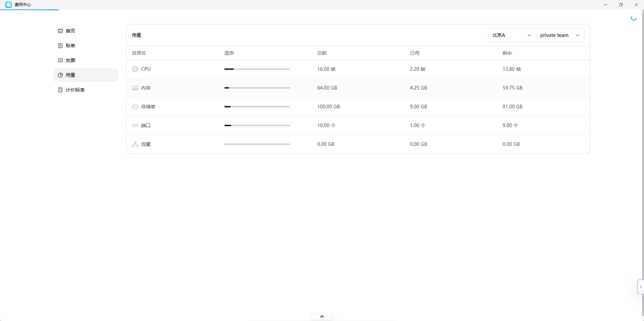The image size is (644, 321).
Task: Click the 存储卷 disk icon in resource table
Action: click(x=135, y=107)
